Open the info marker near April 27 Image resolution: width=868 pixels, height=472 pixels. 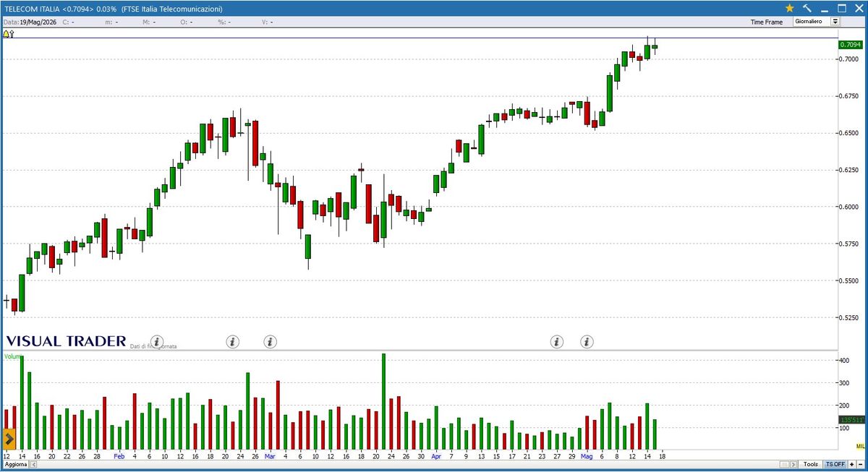556,341
